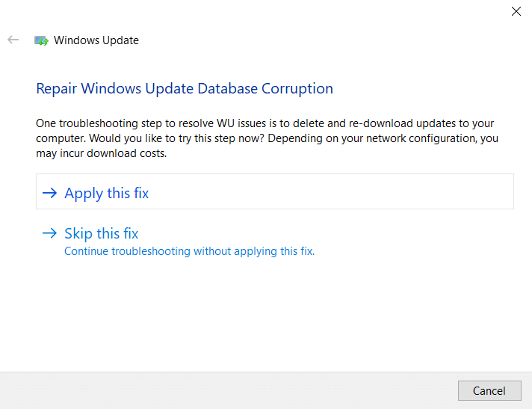Click the paragraph about download costs
The width and height of the screenshot is (532, 409).
[267, 138]
